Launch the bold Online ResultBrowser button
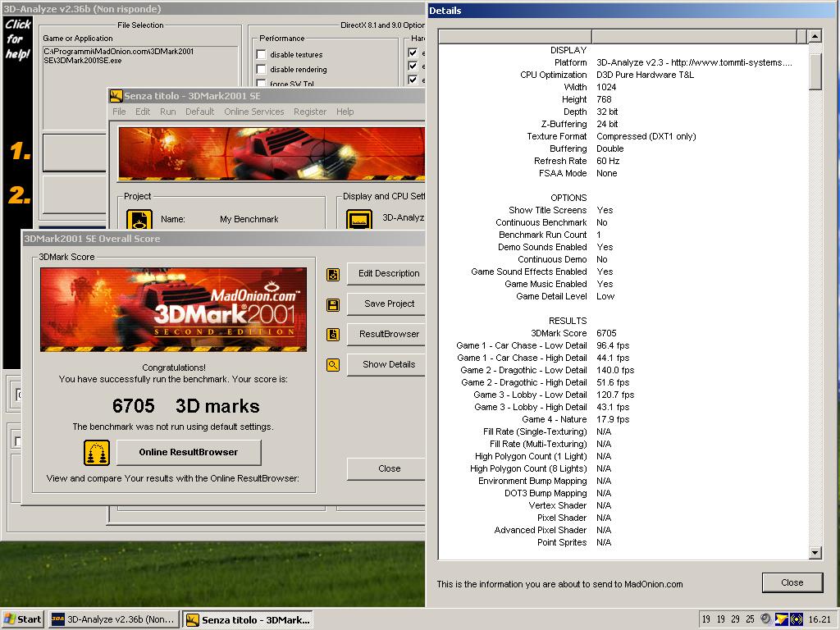Viewport: 840px width, 630px height. coord(189,453)
